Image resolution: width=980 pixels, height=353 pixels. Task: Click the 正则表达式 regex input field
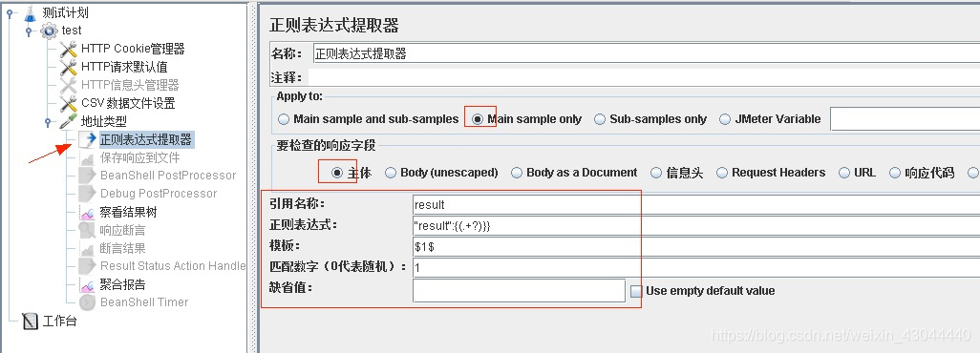(x=696, y=225)
